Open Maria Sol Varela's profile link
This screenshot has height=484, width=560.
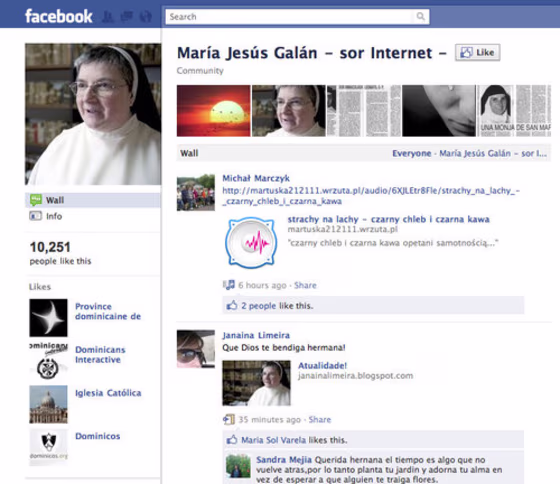tap(274, 440)
